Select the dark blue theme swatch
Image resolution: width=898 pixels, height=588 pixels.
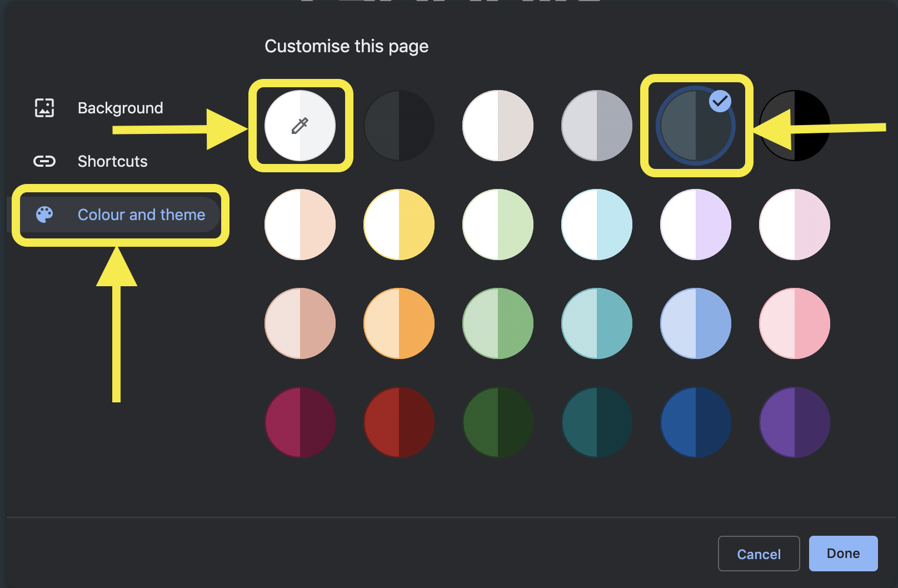[x=695, y=422]
